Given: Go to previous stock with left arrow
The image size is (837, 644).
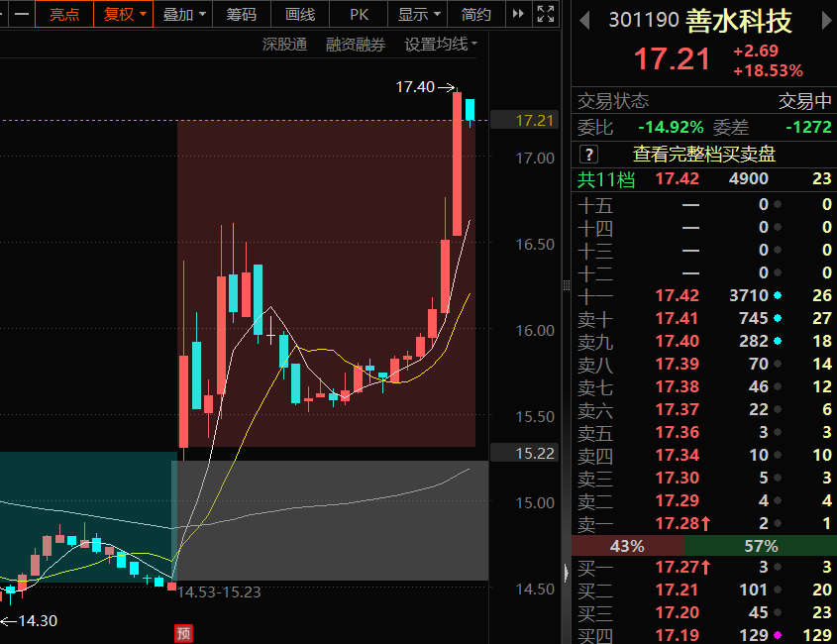Looking at the screenshot, I should (x=584, y=22).
